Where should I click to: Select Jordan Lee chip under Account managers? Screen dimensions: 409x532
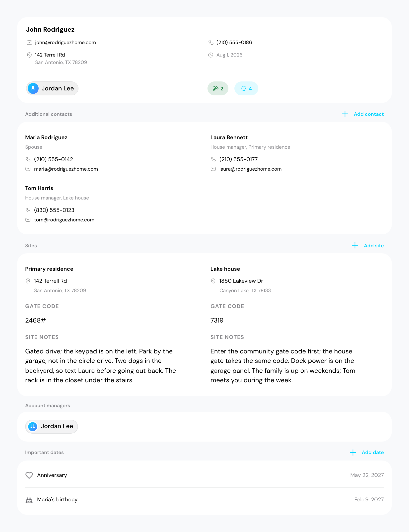pos(52,426)
